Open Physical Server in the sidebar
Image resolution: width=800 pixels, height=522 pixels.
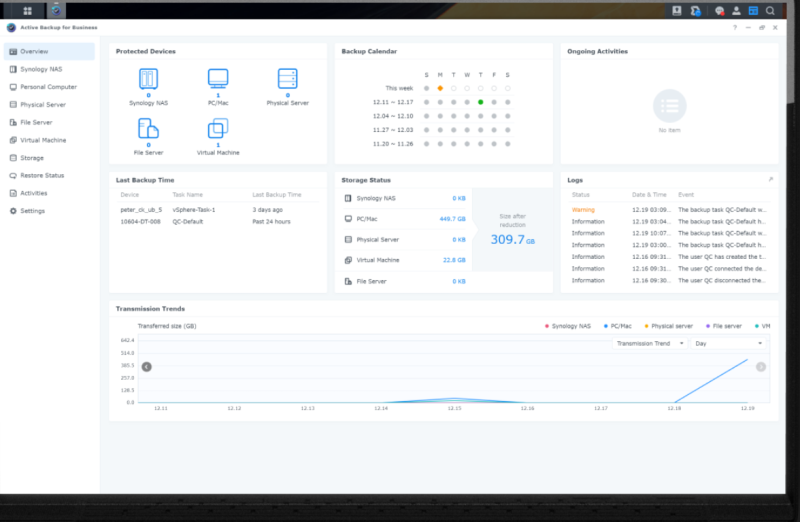click(x=49, y=105)
